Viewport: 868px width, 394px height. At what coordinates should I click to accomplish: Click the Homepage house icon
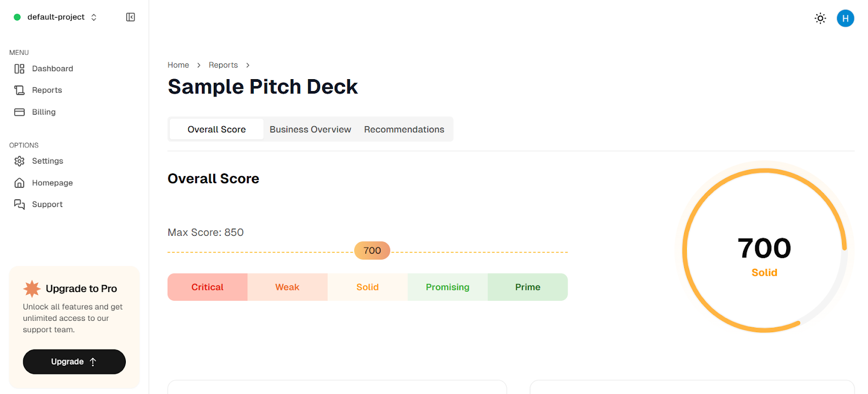pos(20,183)
